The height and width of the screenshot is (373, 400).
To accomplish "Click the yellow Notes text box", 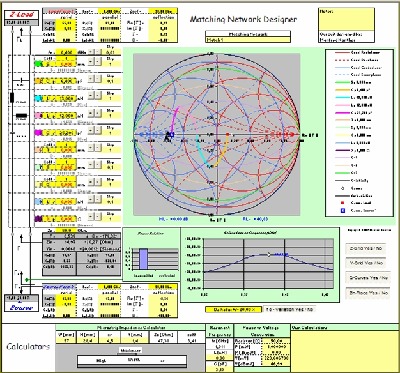I will (x=346, y=19).
